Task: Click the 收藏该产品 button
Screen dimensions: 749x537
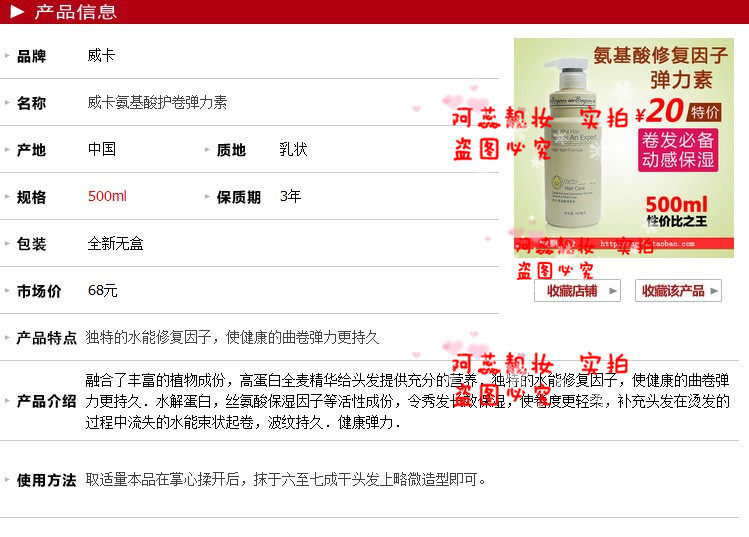Action: (x=678, y=290)
